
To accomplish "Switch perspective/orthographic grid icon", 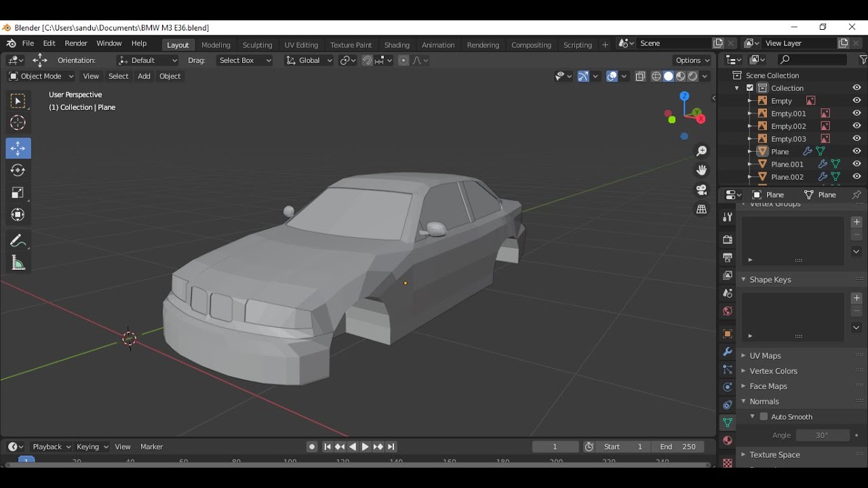I will pyautogui.click(x=702, y=209).
